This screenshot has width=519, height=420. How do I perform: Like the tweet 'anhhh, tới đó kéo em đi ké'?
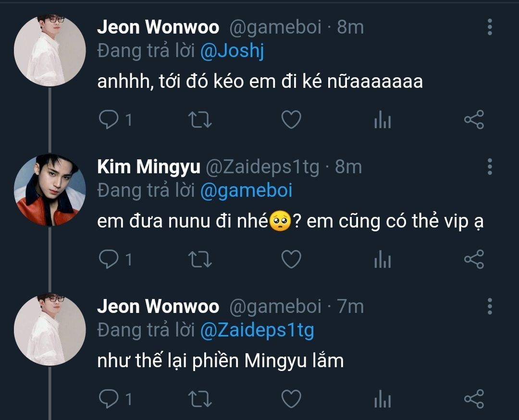click(291, 120)
